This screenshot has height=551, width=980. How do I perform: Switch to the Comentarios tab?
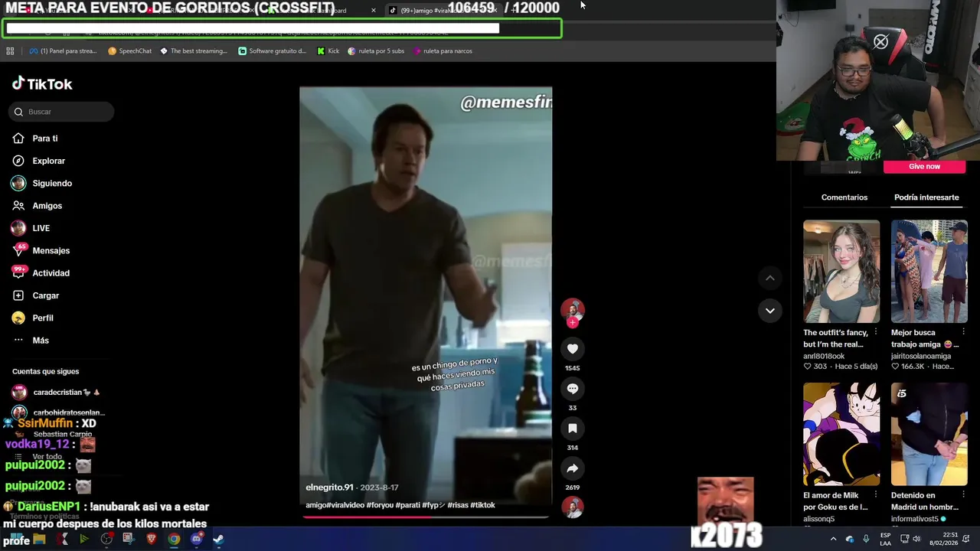[844, 197]
